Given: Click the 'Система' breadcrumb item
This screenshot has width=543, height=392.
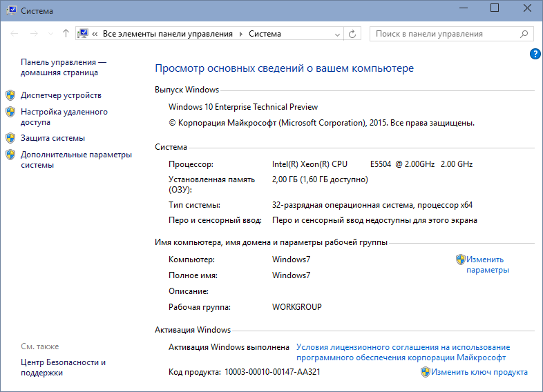Looking at the screenshot, I should [265, 34].
